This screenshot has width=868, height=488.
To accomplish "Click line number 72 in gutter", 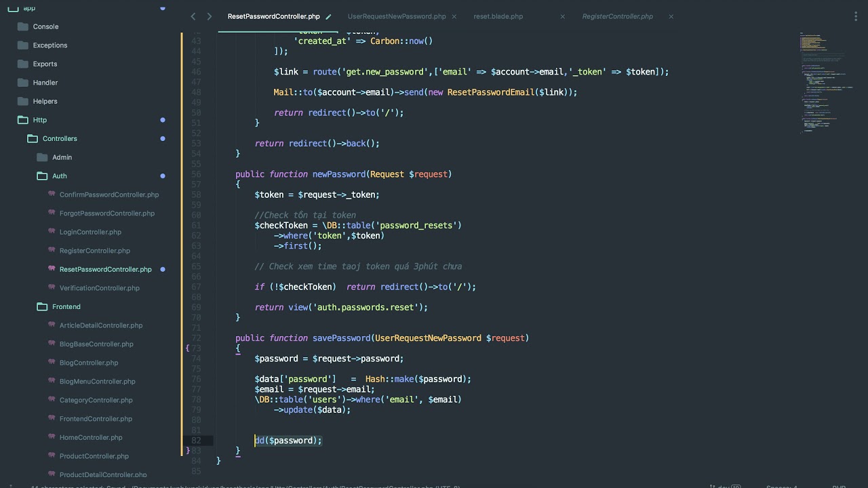I will point(197,338).
